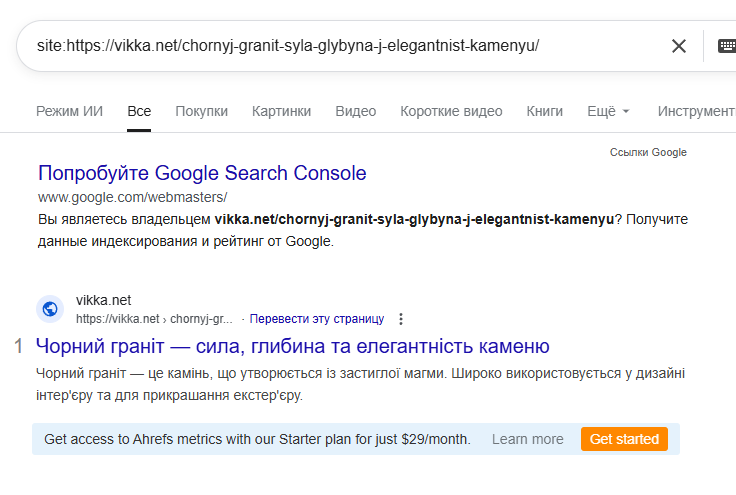Click the vikka.net site name
The width and height of the screenshot is (736, 495).
pyautogui.click(x=103, y=300)
